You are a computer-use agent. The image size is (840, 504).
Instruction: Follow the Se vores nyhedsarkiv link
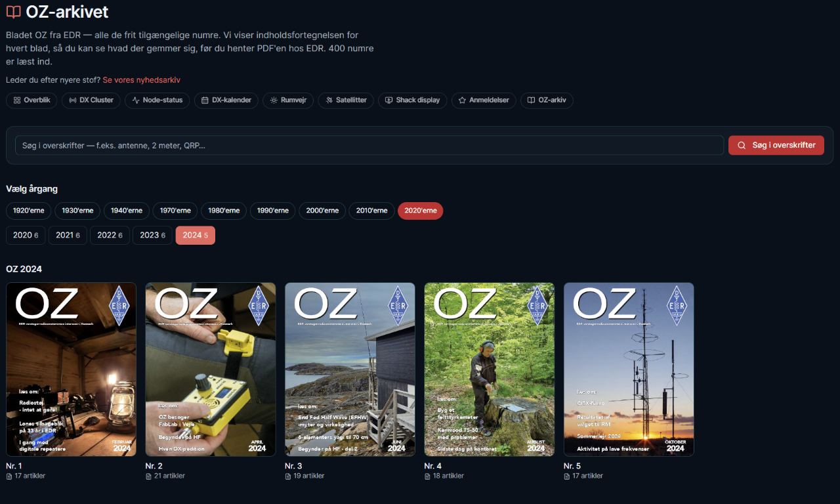click(x=141, y=80)
